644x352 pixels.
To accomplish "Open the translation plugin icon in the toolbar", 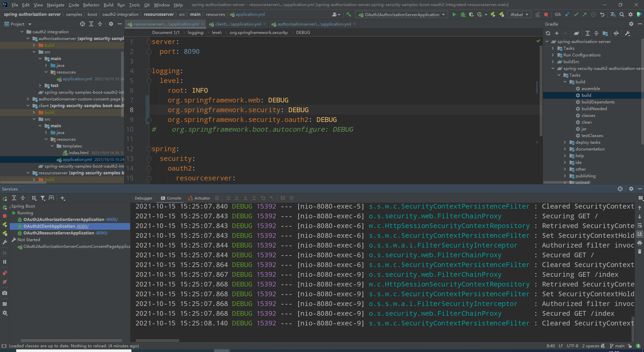I will pyautogui.click(x=613, y=14).
